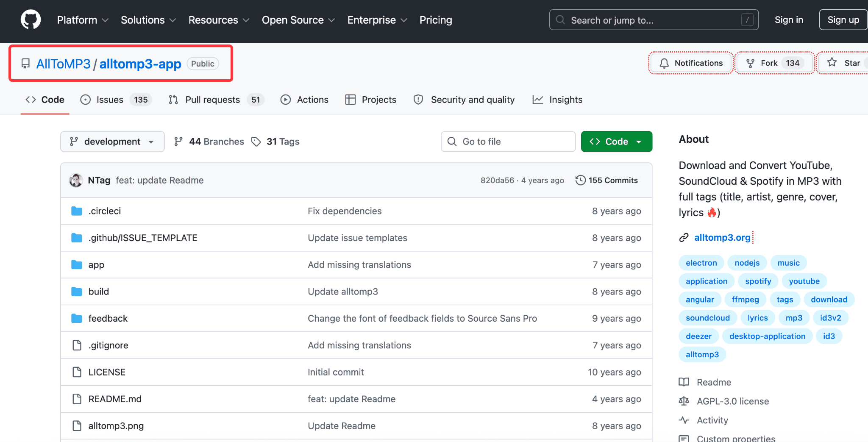Select the desktop-application topic tag
This screenshot has width=868, height=442.
point(767,336)
